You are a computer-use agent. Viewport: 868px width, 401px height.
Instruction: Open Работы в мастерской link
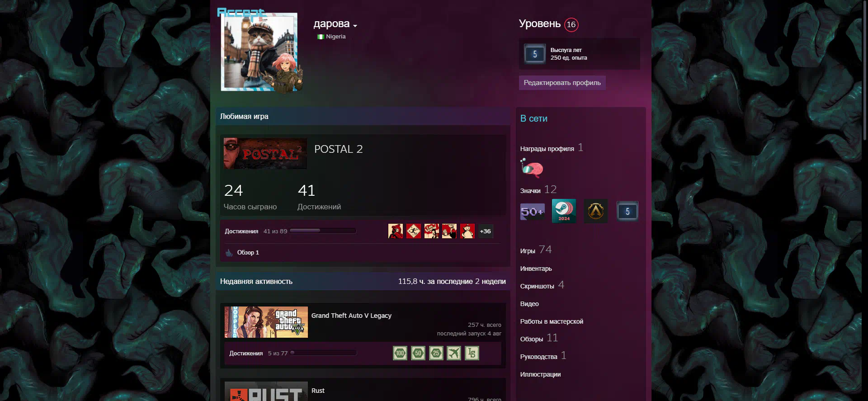[x=552, y=321]
